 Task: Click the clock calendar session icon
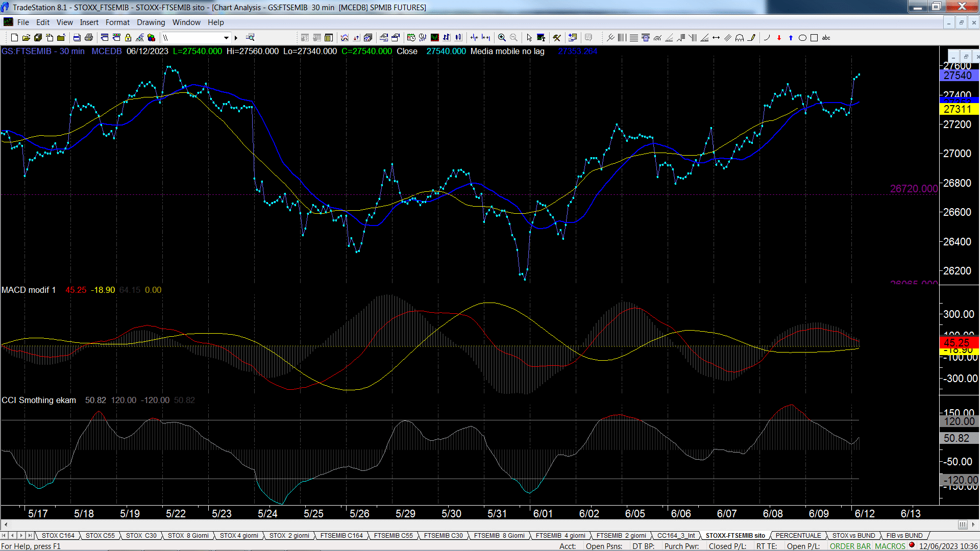pos(411,37)
